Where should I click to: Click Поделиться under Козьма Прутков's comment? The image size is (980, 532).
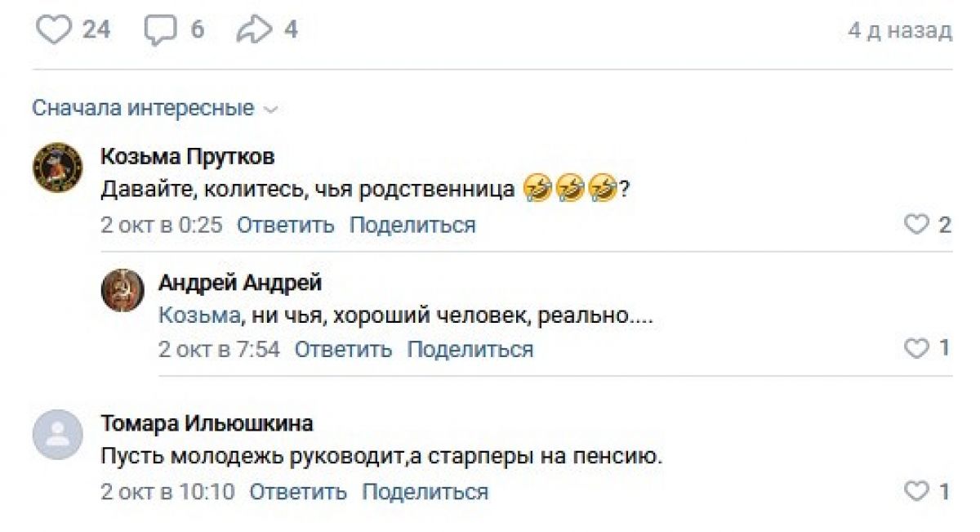click(412, 225)
